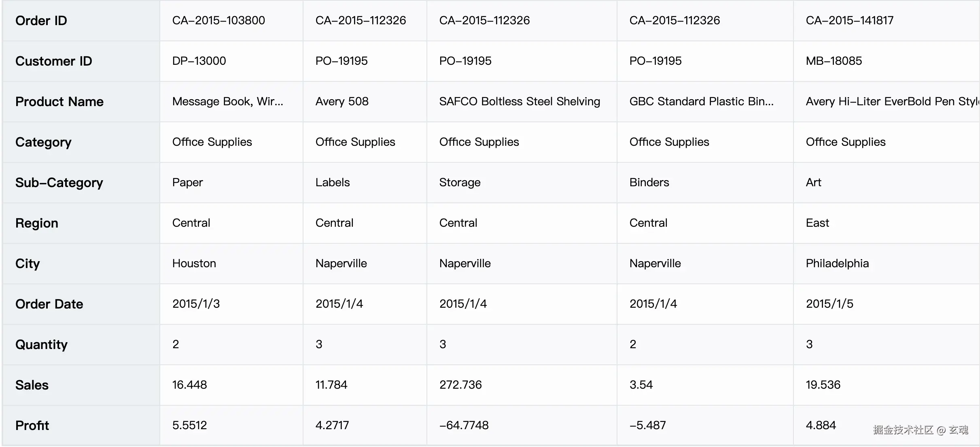
Task: Select the -64.7748 profit value
Action: coord(464,426)
